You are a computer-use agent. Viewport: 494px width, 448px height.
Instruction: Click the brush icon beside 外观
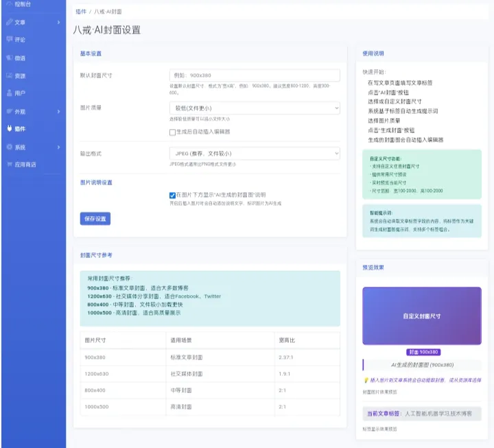10,111
